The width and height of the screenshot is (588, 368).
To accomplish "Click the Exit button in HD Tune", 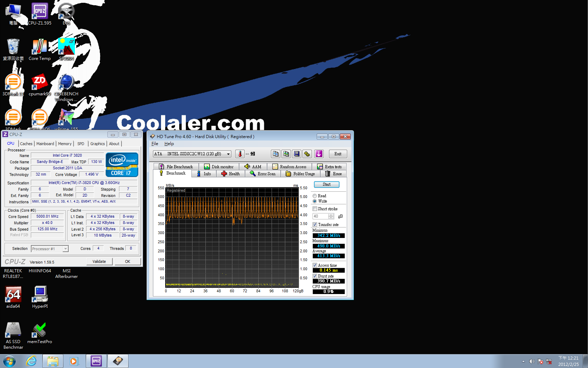I will [x=338, y=154].
